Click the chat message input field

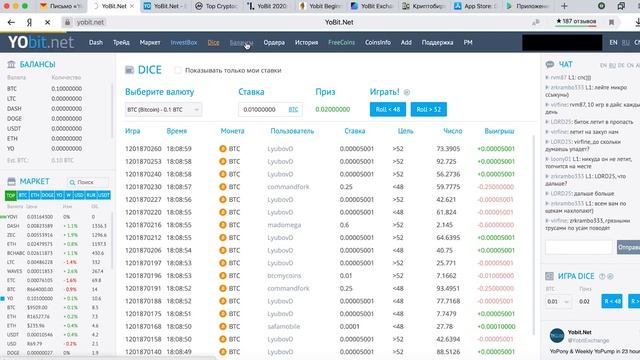pyautogui.click(x=578, y=247)
